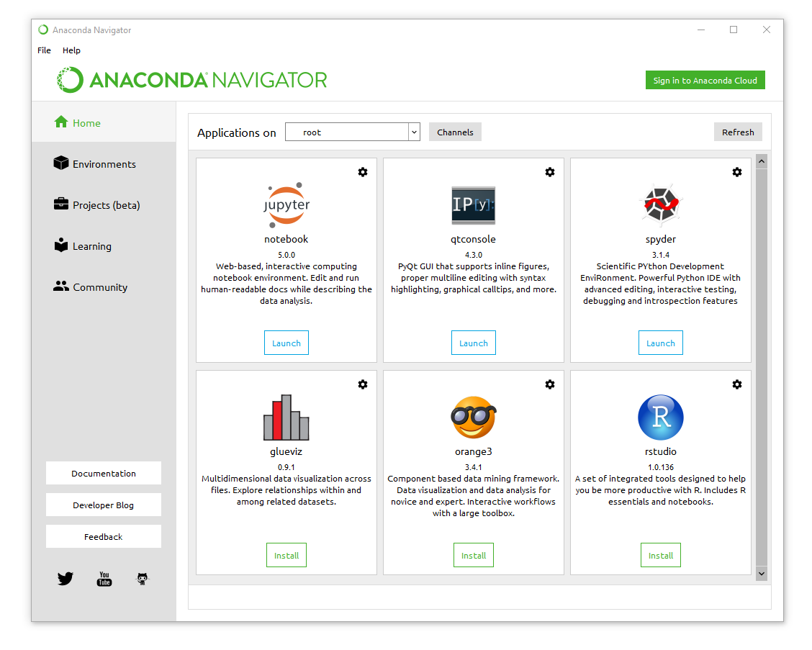
Task: Open settings gear on spyder card
Action: [737, 172]
